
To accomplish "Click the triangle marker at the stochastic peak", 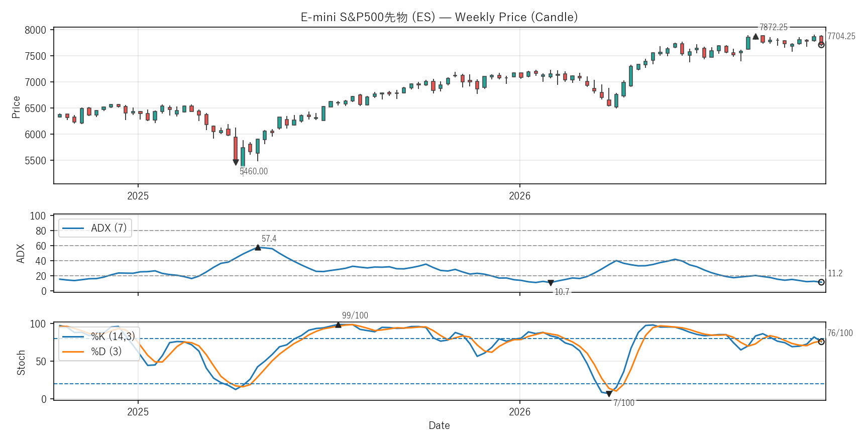I will click(x=338, y=325).
